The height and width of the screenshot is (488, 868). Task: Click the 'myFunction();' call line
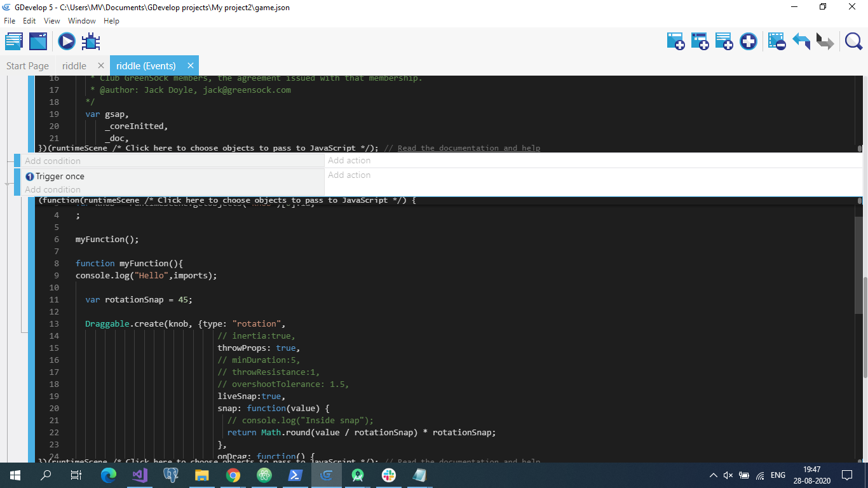click(107, 239)
